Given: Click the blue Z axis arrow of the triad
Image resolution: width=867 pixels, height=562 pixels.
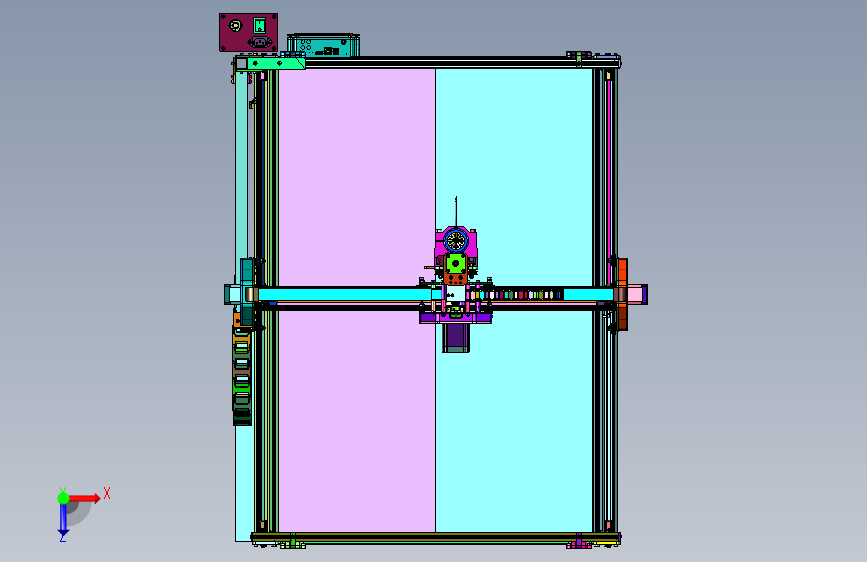Looking at the screenshot, I should (x=63, y=519).
